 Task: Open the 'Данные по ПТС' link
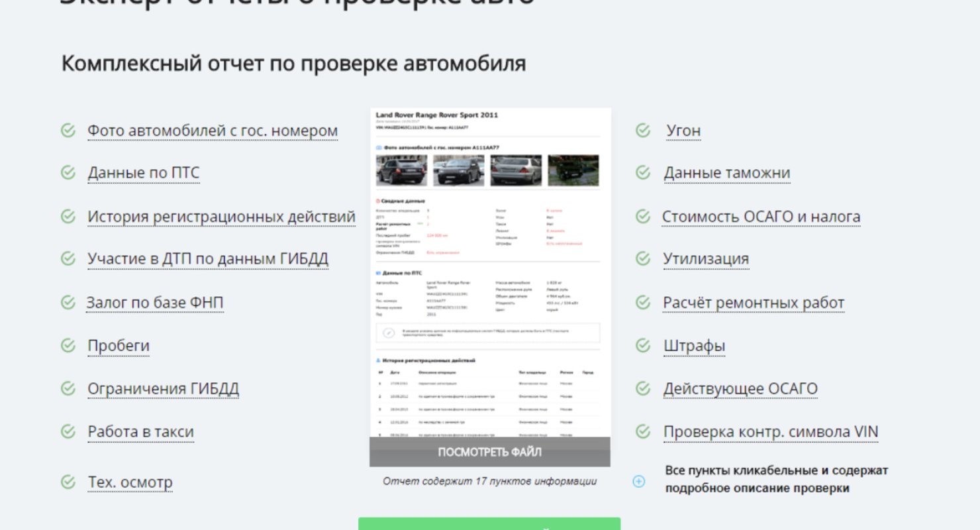(144, 173)
